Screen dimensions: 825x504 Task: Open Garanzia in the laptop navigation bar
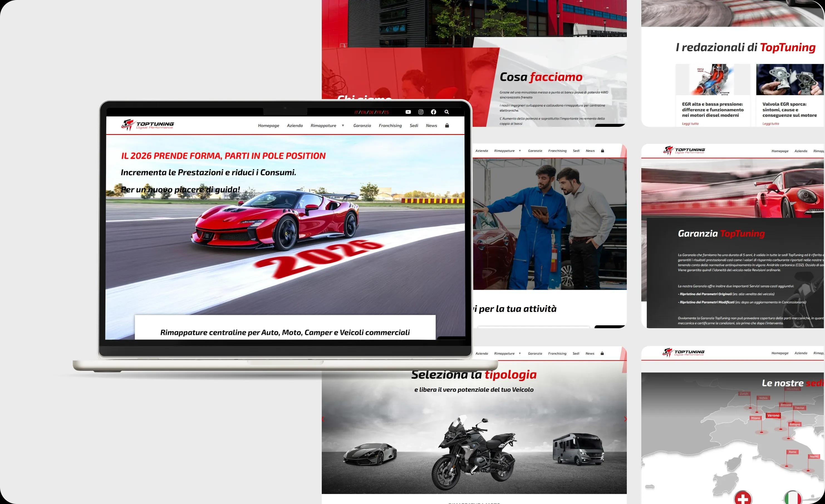362,125
